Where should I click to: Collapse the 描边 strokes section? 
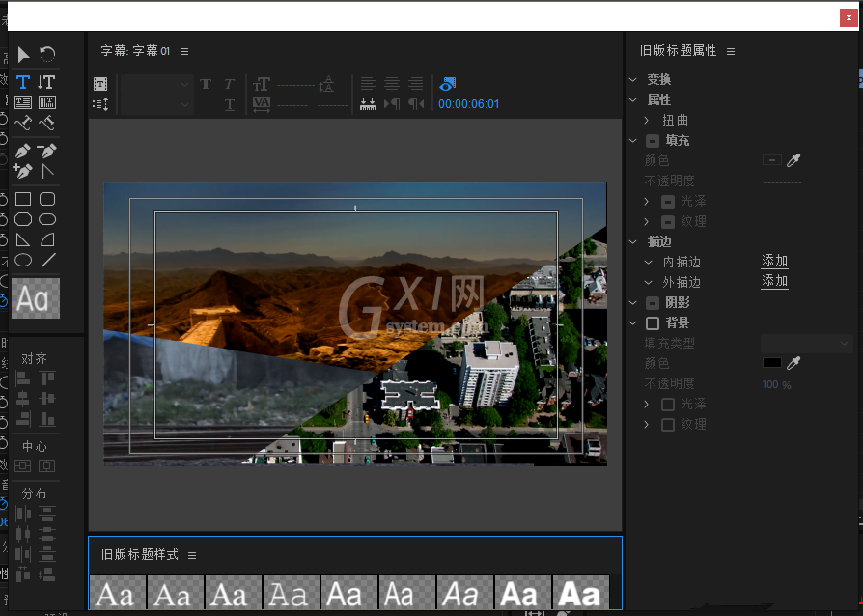tap(633, 241)
